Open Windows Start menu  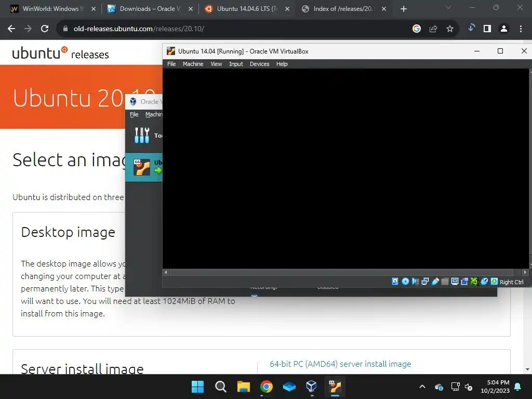pos(197,387)
